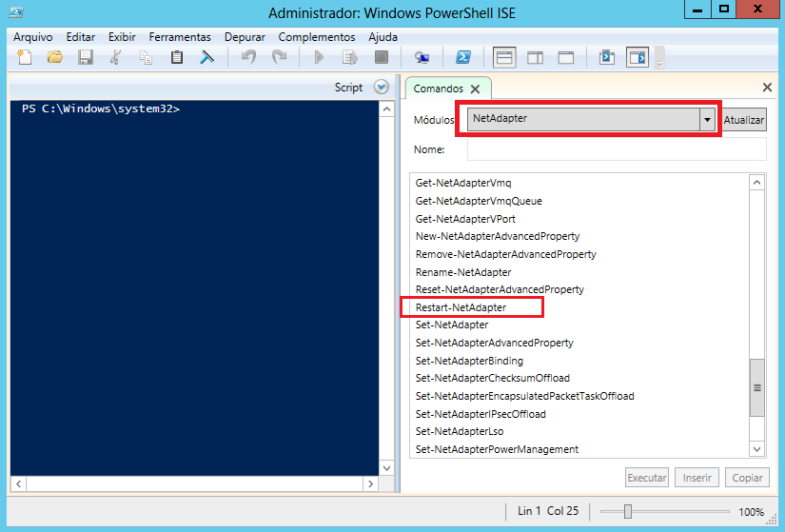The image size is (785, 532).
Task: Close the commands add-on side panel
Action: (x=767, y=88)
